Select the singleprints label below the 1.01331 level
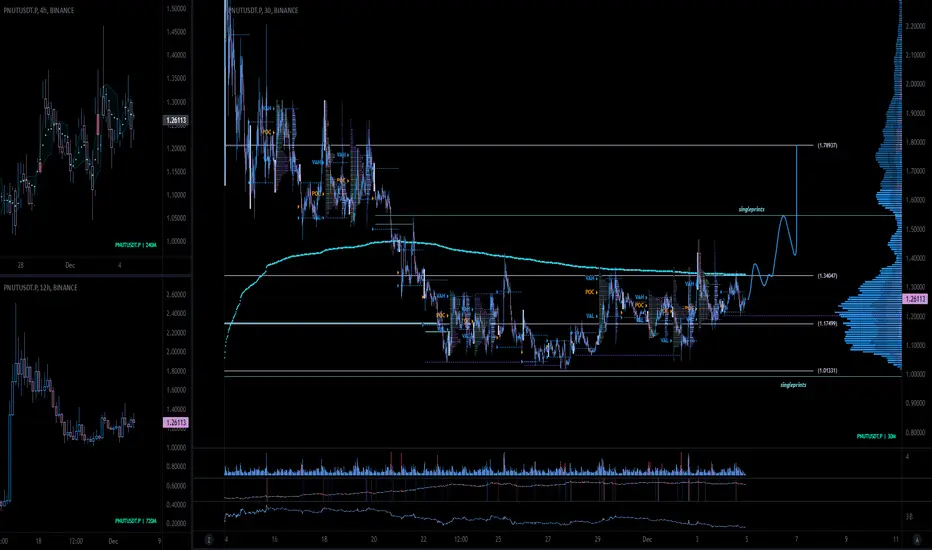 [x=793, y=385]
